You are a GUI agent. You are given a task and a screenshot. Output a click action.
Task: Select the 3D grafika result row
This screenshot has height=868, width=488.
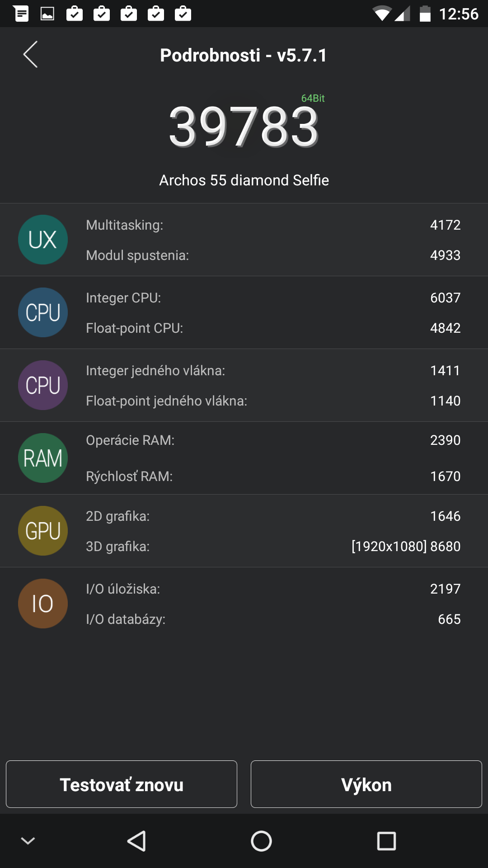coord(273,546)
